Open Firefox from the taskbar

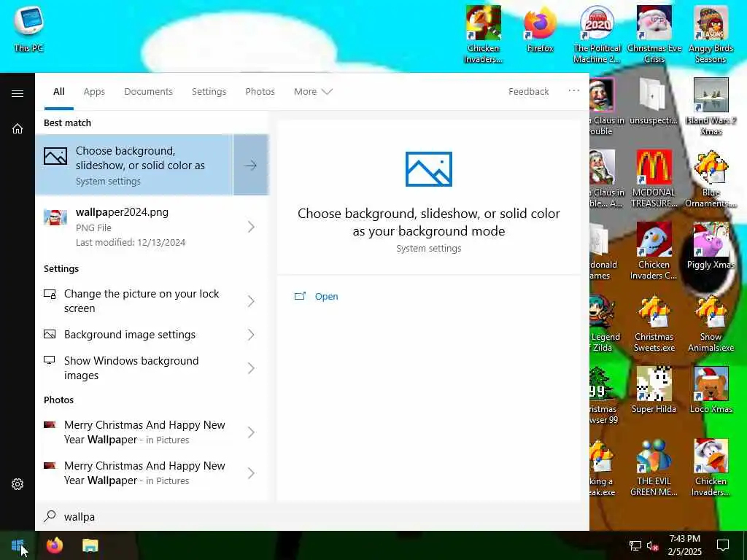pyautogui.click(x=54, y=545)
